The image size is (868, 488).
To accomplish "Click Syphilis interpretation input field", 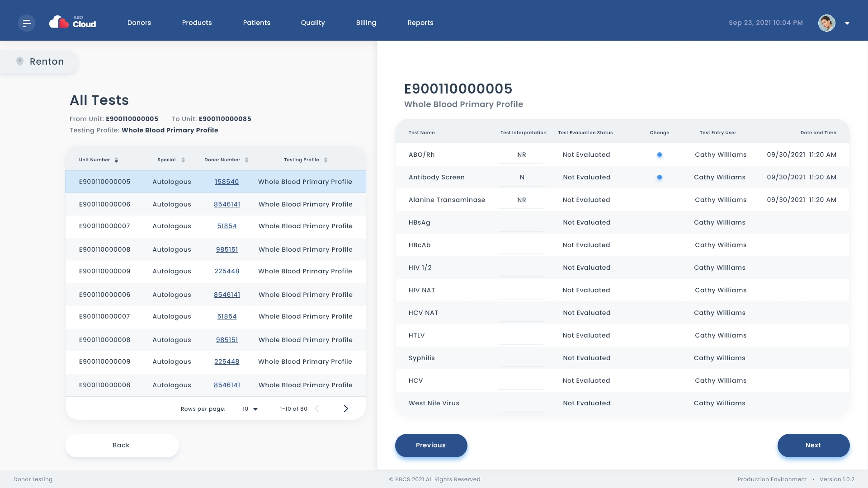I will [521, 358].
